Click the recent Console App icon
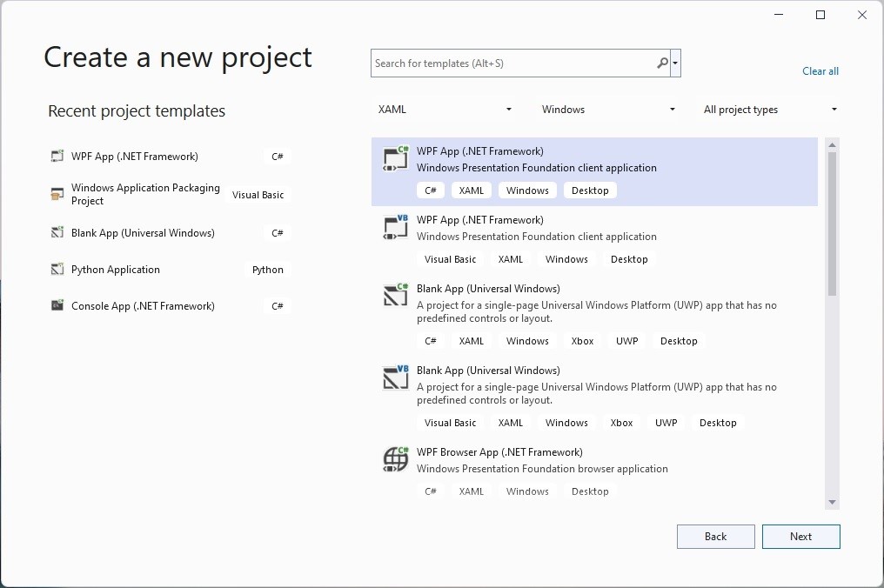The height and width of the screenshot is (588, 884). pyautogui.click(x=57, y=306)
